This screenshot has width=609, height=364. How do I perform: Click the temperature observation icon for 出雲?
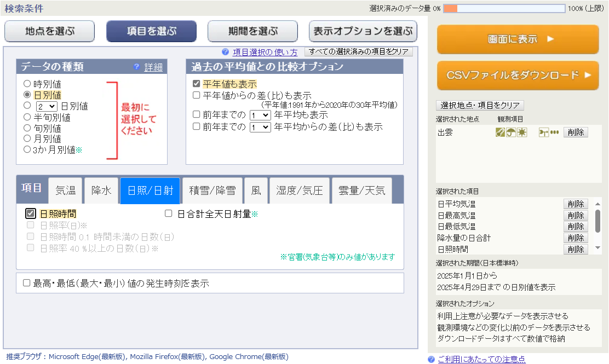(x=500, y=132)
